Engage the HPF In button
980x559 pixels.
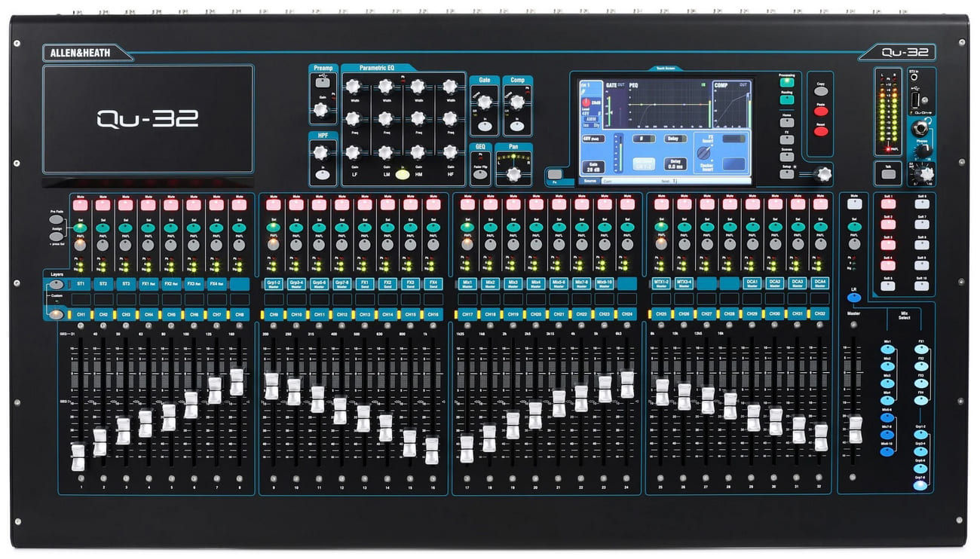[323, 173]
